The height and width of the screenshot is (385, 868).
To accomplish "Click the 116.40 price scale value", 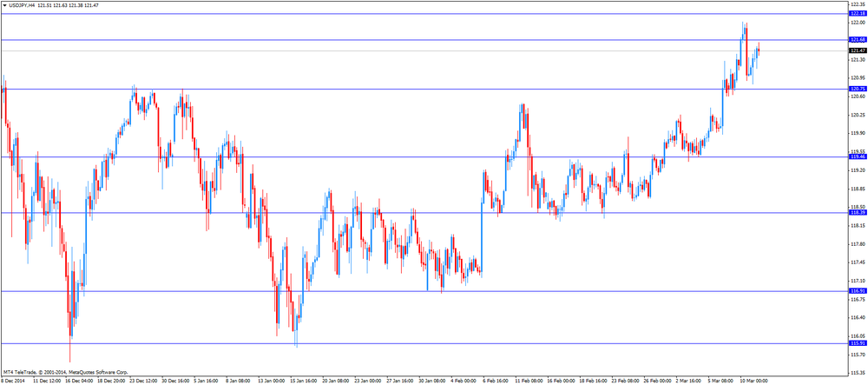I will [x=858, y=317].
